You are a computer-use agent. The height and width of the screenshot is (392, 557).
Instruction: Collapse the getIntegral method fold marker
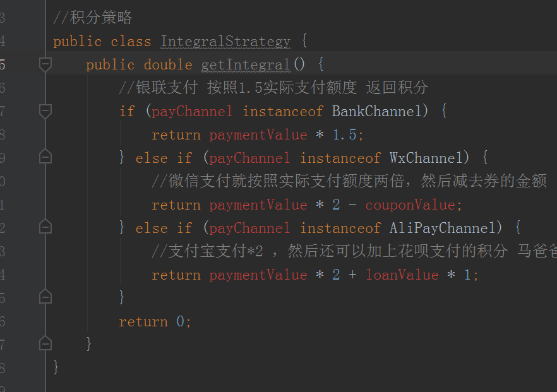coord(45,64)
